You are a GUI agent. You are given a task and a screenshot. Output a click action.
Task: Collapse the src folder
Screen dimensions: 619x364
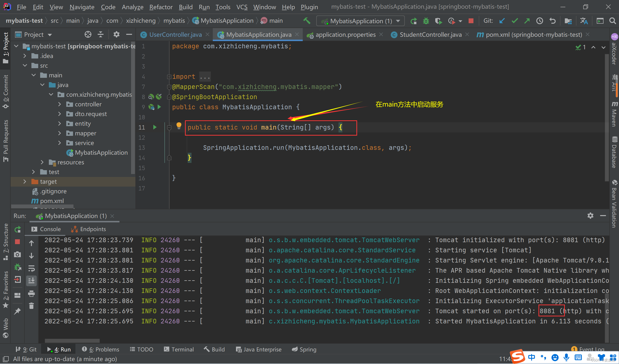click(x=25, y=66)
